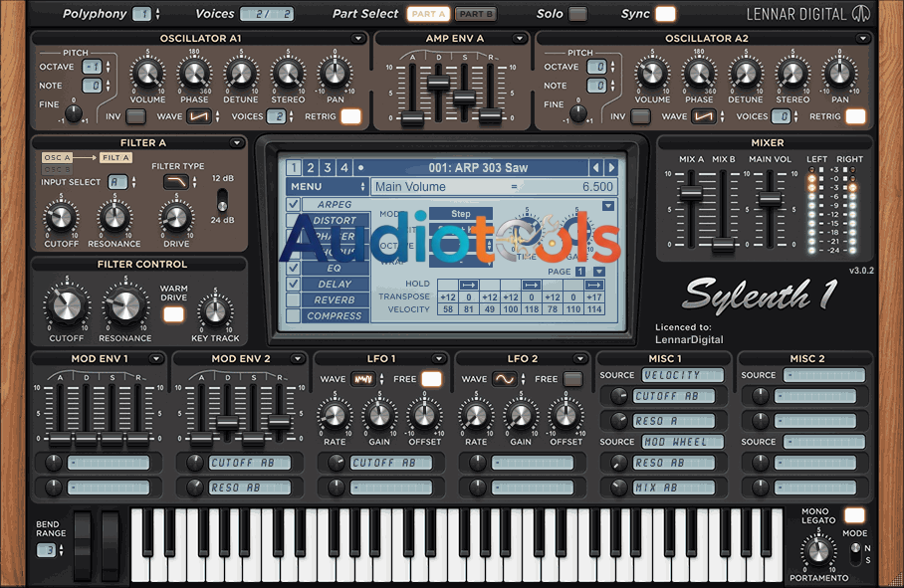
Task: Click the next preset arrow button
Action: click(609, 165)
